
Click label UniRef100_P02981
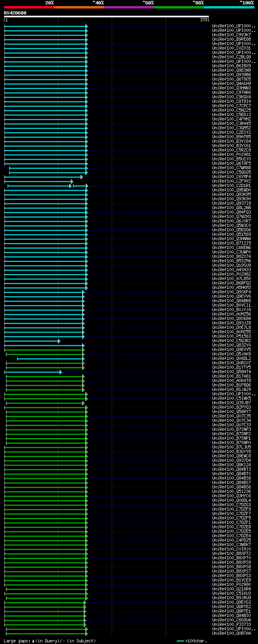[231, 155]
